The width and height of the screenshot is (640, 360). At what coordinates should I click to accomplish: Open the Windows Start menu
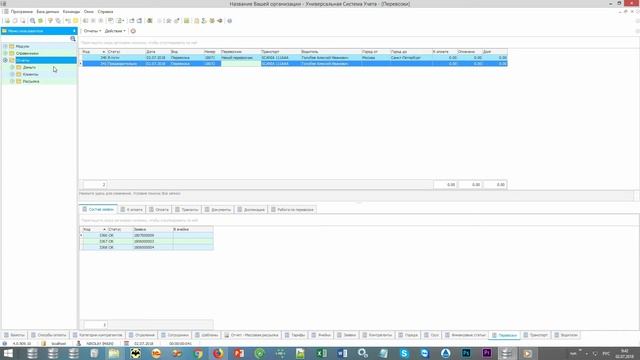[8, 353]
